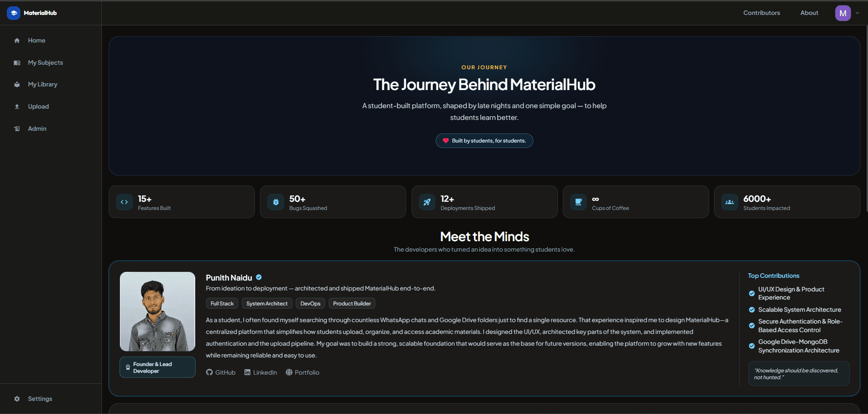Click Punith Naidu's profile photo
Viewport: 868px width, 414px height.
coord(158,311)
